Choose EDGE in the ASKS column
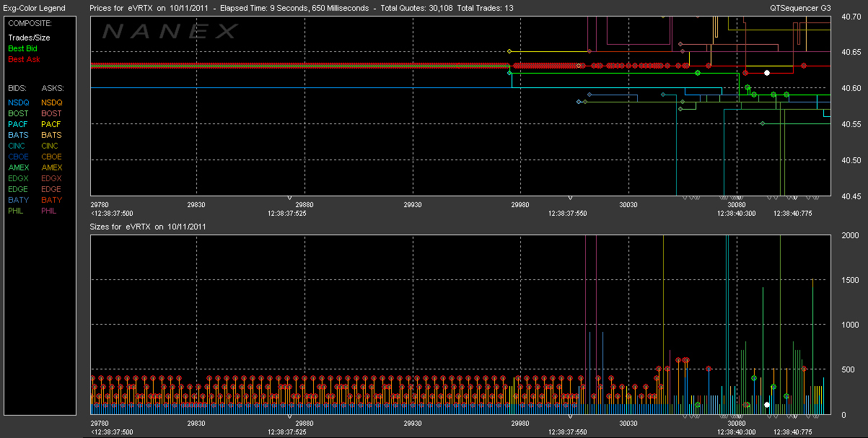Image resolution: width=868 pixels, height=438 pixels. coord(52,189)
